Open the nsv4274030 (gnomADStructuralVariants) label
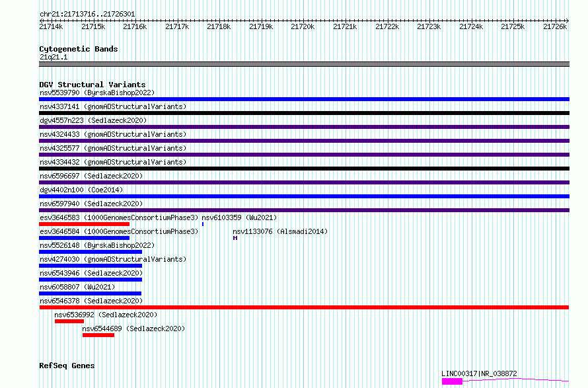Viewport: 588px width, 388px height. 113,259
